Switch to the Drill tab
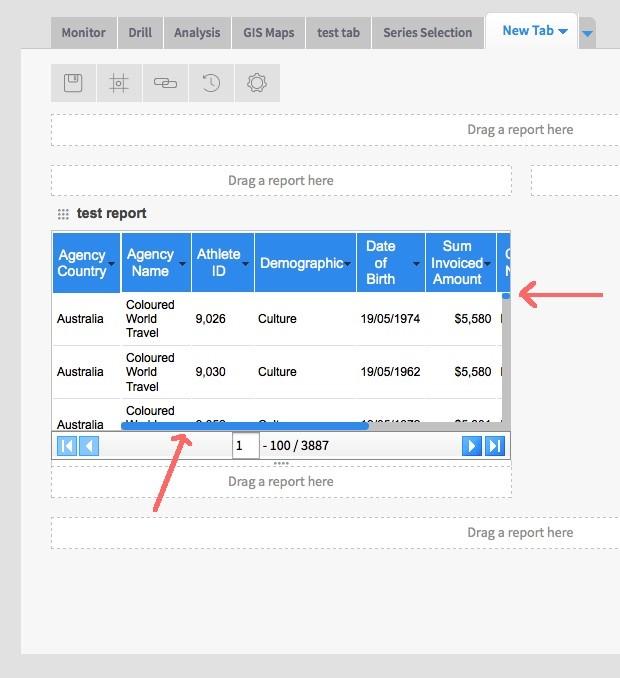This screenshot has width=620, height=678. [x=140, y=33]
